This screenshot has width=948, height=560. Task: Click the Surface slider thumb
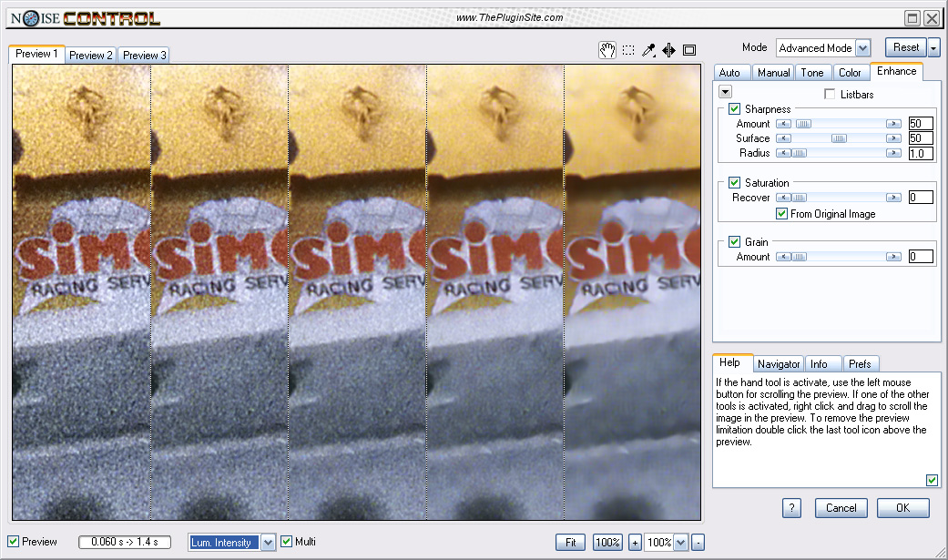[839, 138]
